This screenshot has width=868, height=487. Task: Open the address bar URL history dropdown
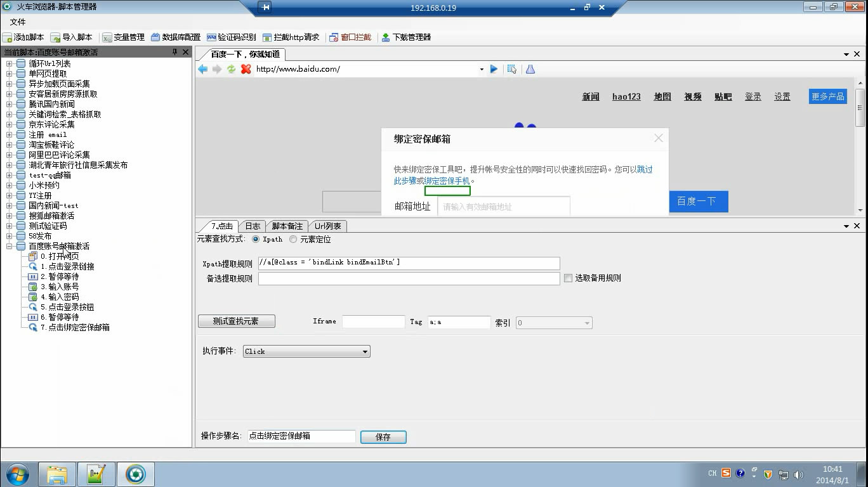482,69
